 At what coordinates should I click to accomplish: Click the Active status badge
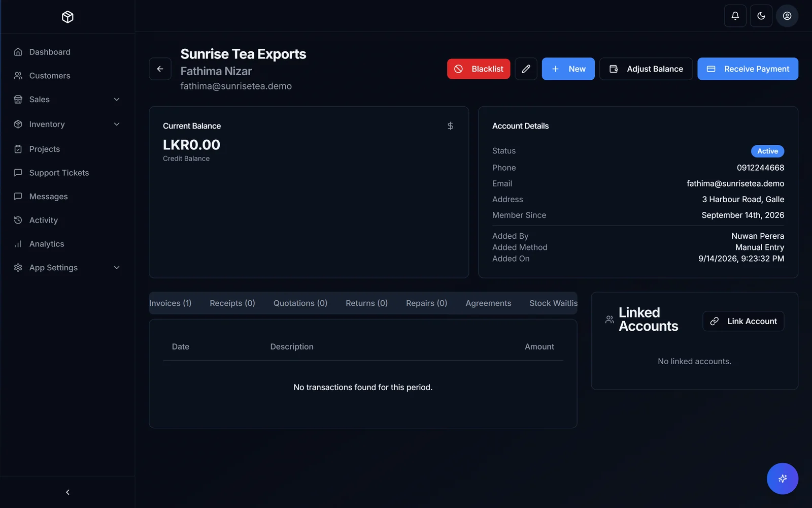tap(767, 151)
